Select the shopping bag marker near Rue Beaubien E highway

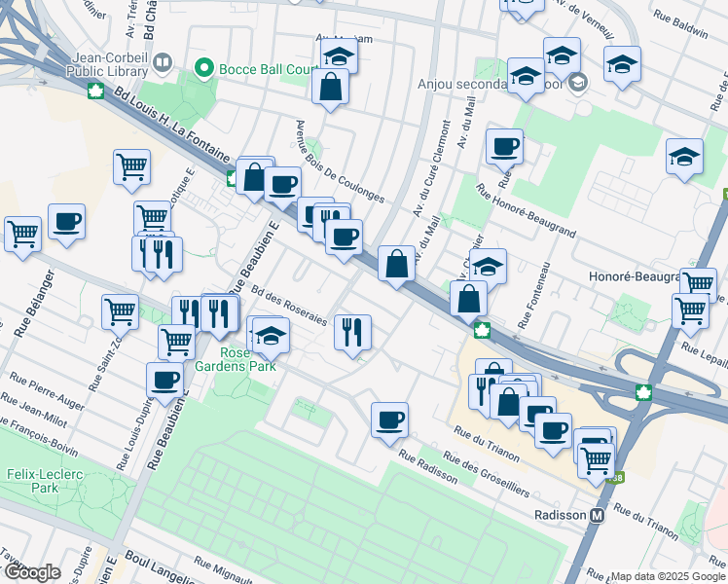pos(253,177)
